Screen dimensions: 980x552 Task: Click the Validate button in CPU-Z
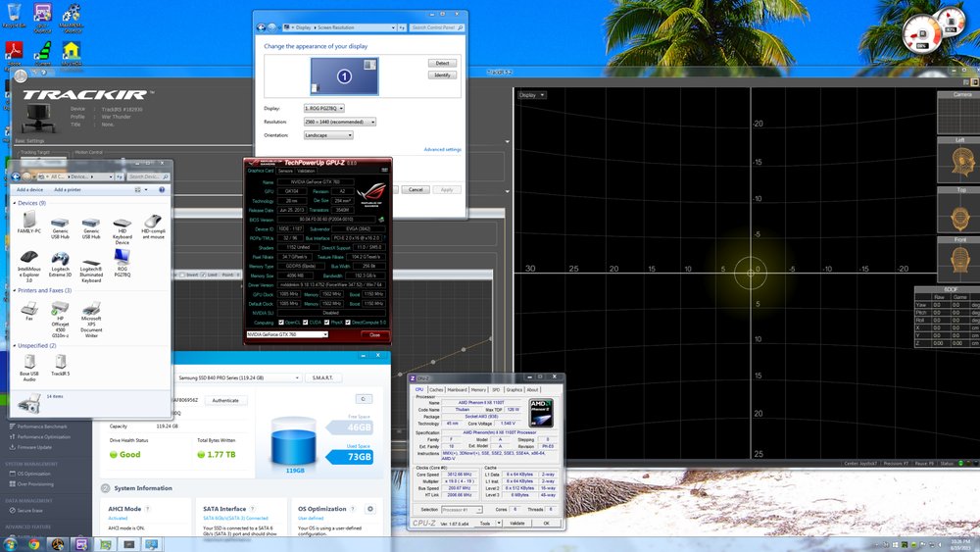point(517,523)
